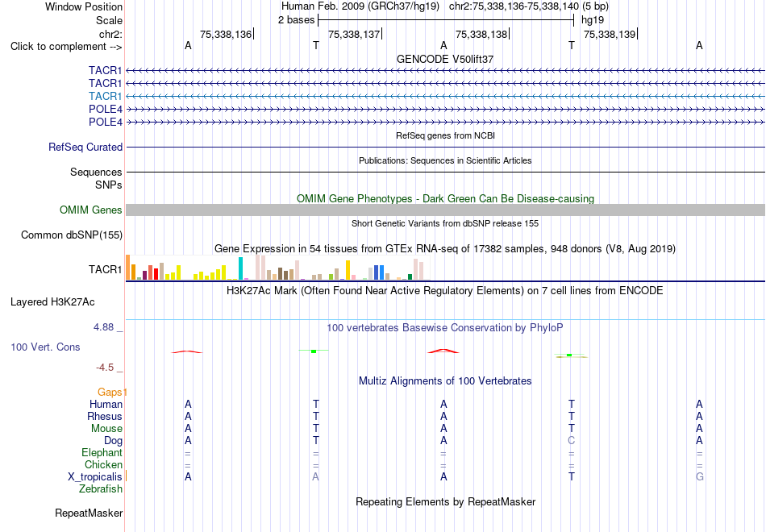
Task: Open 'Multiz Alignments of 100 Vertebrates' title
Action: click(x=445, y=381)
